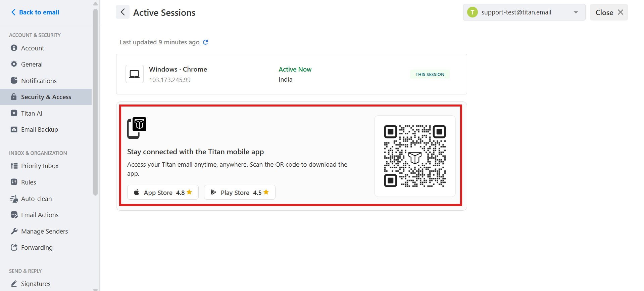Viewport: 644px width, 291px height.
Task: Click the General gear icon
Action: [x=14, y=64]
